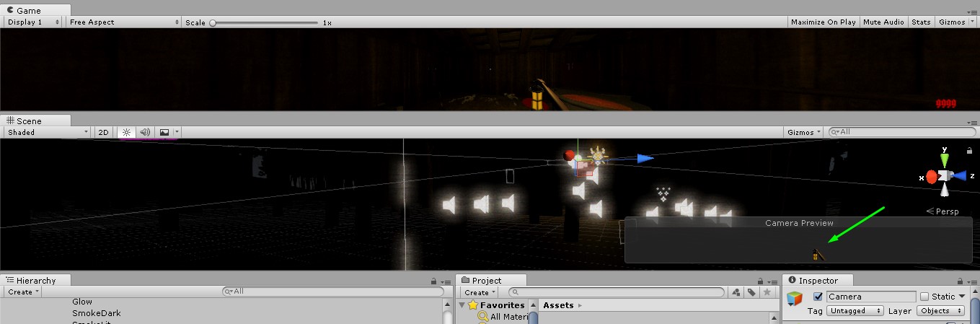The height and width of the screenshot is (324, 980).
Task: Select SmokeDark object in Hierarchy
Action: (97, 313)
